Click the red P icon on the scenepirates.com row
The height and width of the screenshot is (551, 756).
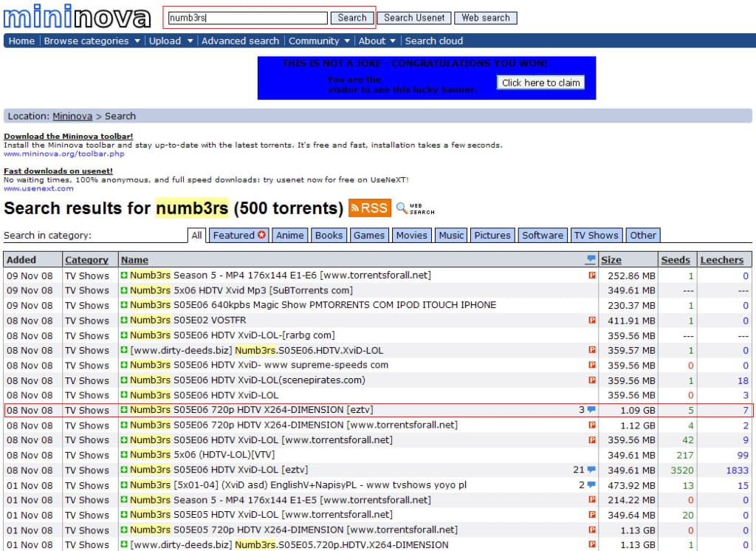592,380
